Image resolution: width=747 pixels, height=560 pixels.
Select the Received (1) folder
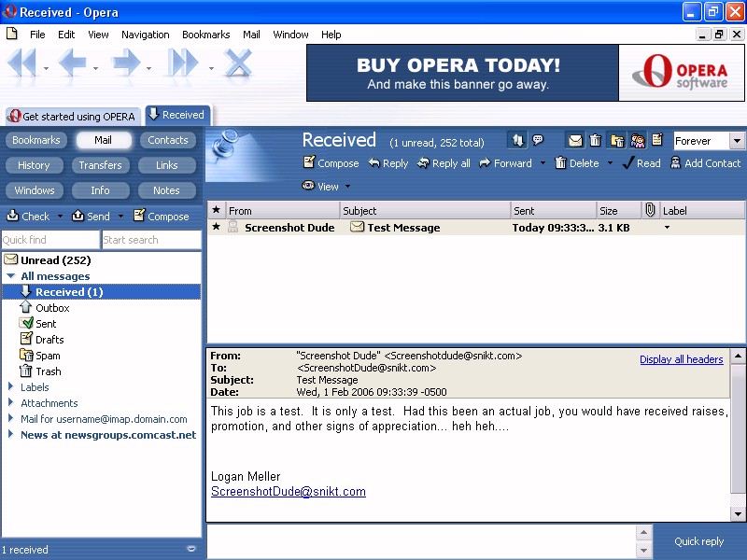pos(102,292)
